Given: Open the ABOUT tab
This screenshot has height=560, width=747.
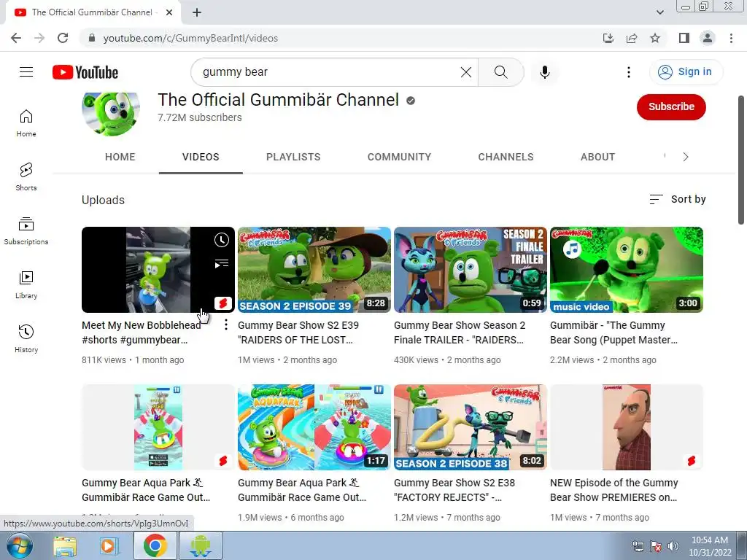Looking at the screenshot, I should 598,157.
